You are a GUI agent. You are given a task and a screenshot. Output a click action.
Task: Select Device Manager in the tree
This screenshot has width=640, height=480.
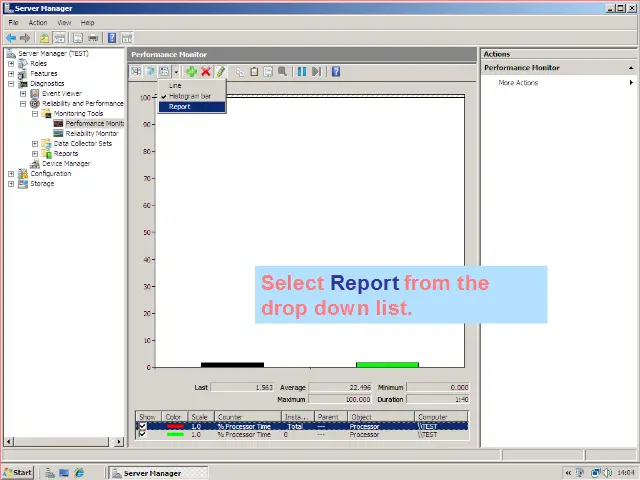tap(66, 164)
